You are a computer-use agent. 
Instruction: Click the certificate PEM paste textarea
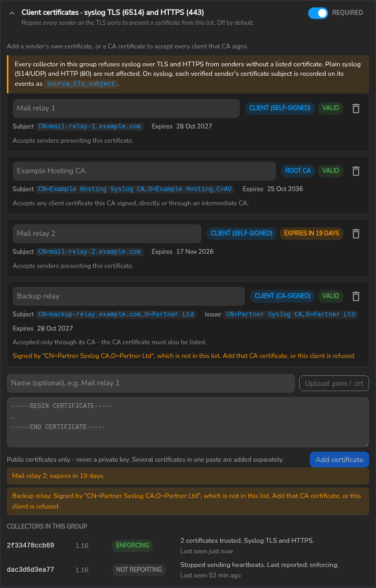click(188, 422)
